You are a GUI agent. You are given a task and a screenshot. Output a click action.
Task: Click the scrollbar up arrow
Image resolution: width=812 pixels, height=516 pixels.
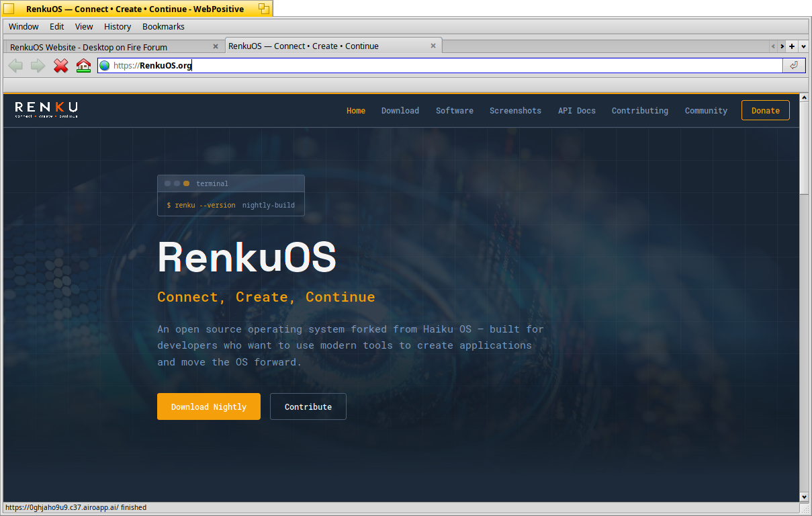[x=805, y=98]
